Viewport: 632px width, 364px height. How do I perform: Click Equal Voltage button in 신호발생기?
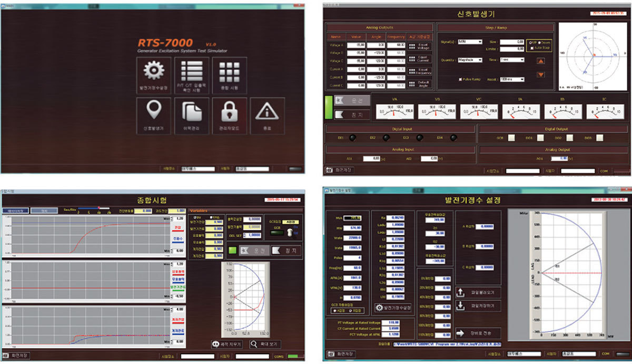tap(420, 46)
